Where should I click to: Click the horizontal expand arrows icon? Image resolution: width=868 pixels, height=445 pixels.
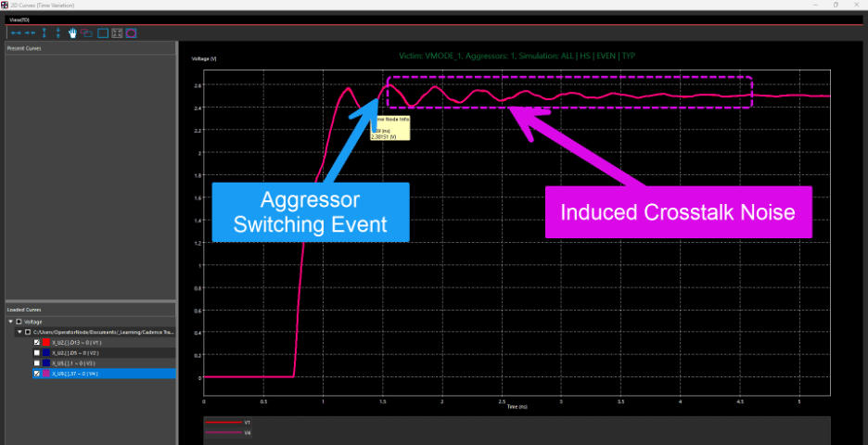[x=16, y=33]
